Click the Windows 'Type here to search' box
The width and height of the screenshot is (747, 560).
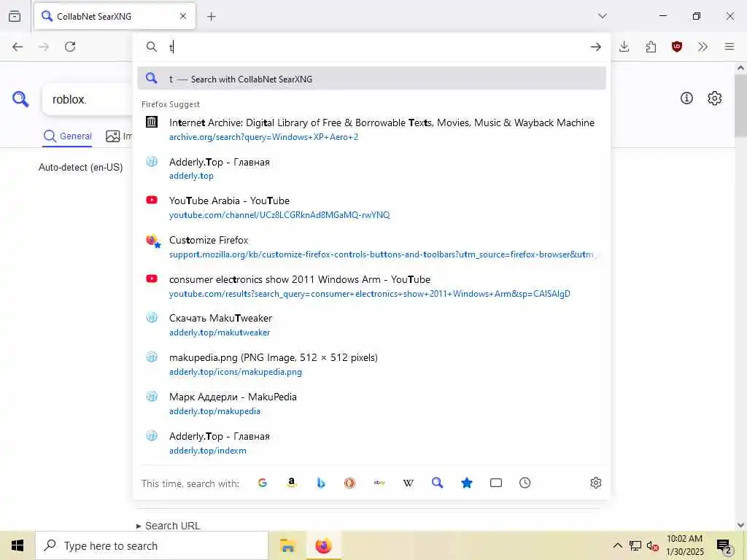[152, 545]
